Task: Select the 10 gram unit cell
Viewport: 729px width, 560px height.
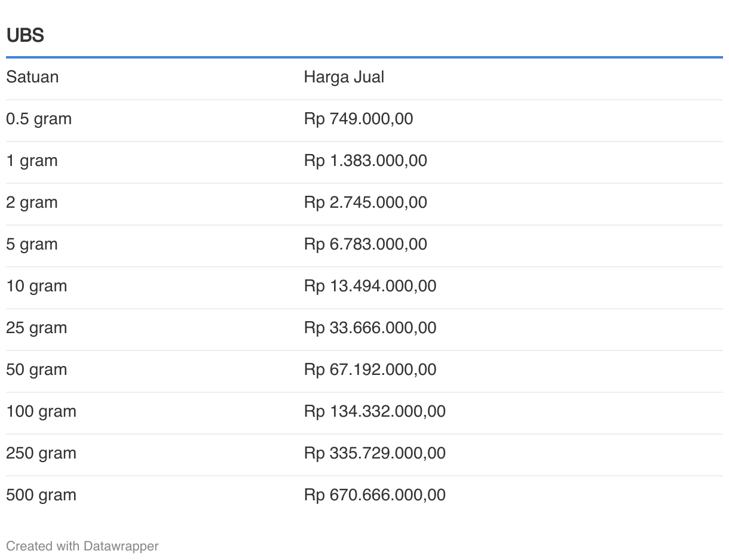Action: pos(36,286)
